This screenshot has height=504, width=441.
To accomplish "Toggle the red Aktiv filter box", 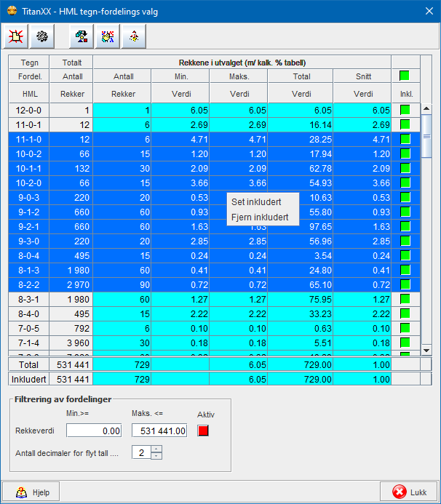I will pyautogui.click(x=203, y=431).
